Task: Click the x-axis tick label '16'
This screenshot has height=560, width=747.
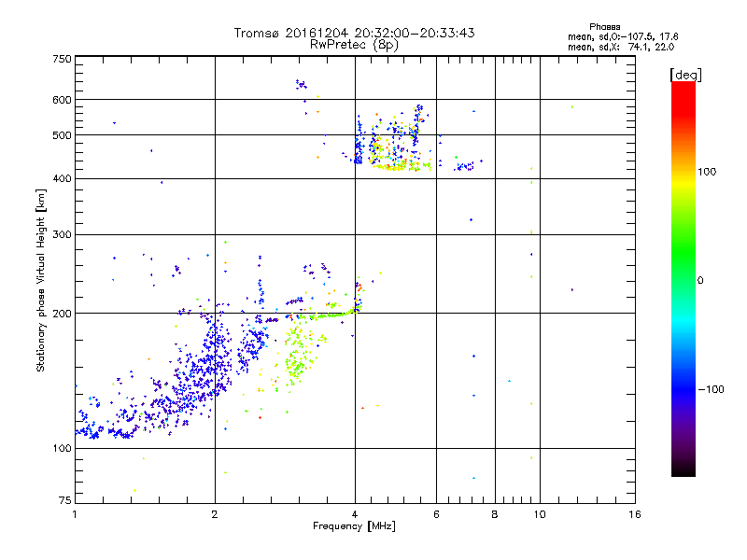Action: [635, 514]
